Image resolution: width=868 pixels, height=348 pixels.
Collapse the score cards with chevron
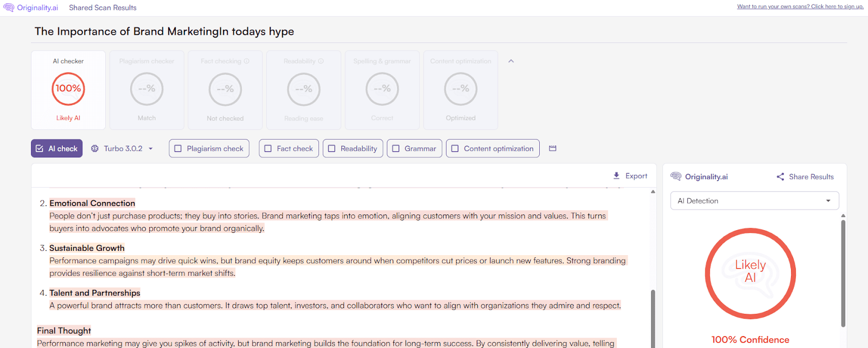511,61
